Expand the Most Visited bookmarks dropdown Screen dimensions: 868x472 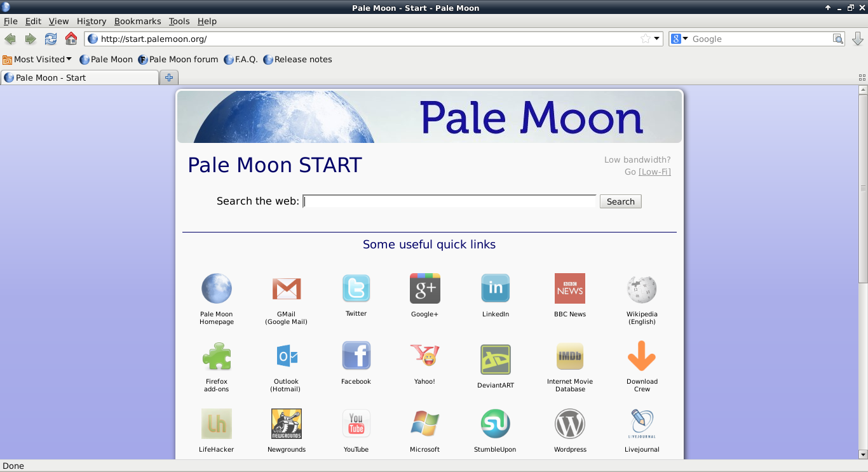point(37,59)
